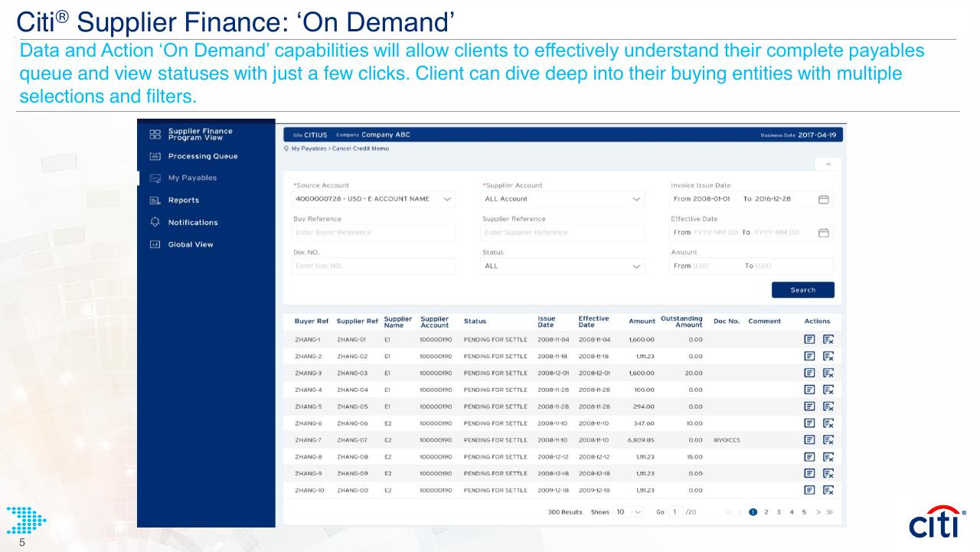Collapse the search filter panel chevron
980x552 pixels.
(828, 165)
